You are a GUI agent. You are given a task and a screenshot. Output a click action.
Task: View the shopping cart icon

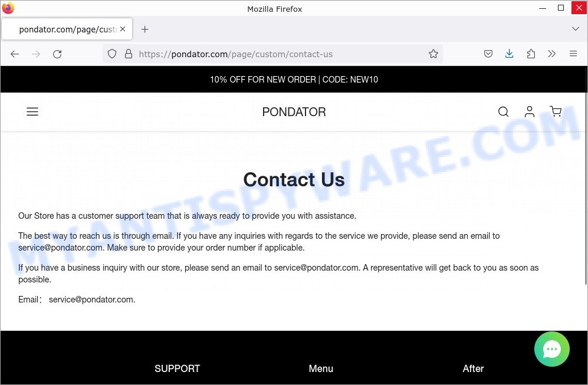556,111
